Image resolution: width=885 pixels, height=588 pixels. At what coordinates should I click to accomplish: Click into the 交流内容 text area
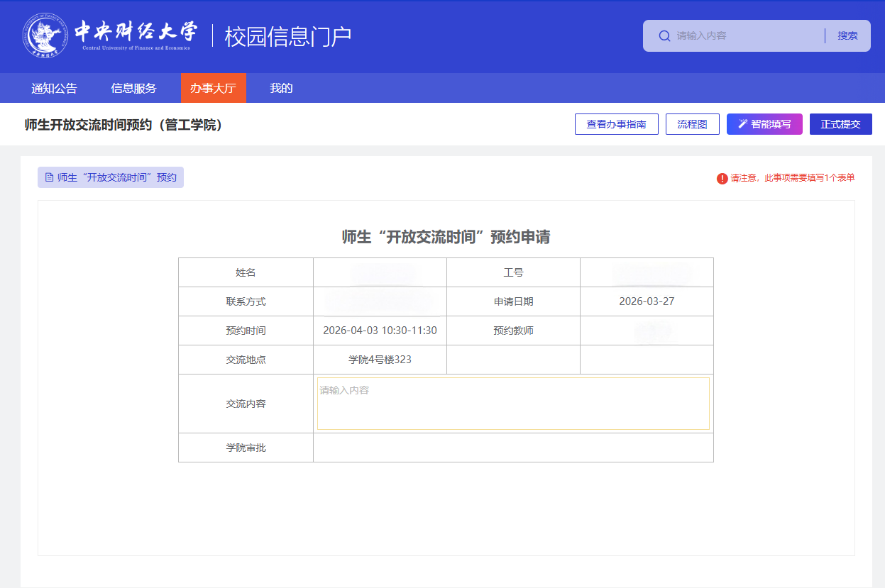pyautogui.click(x=512, y=404)
